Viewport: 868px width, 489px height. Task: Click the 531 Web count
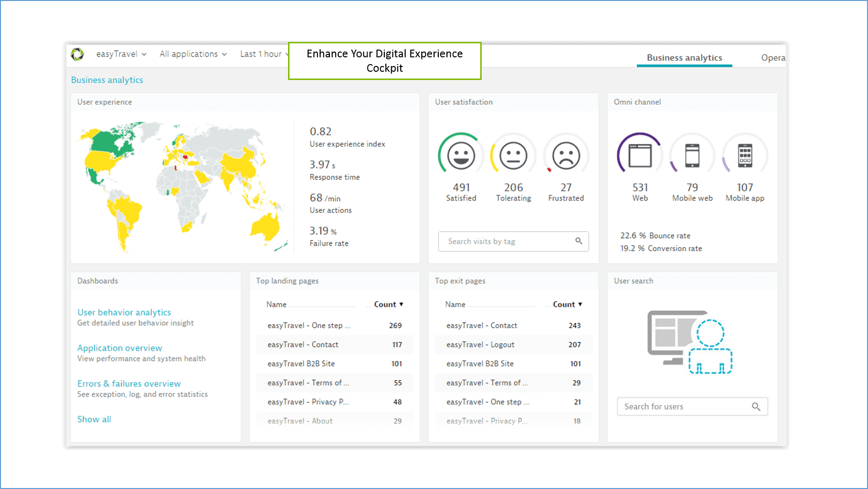pos(640,187)
